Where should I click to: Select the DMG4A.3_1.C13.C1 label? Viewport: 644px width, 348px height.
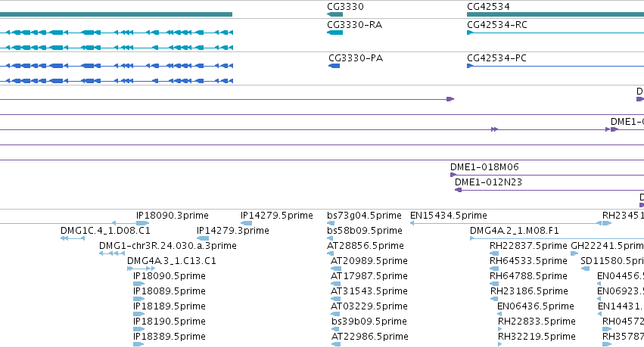point(171,261)
